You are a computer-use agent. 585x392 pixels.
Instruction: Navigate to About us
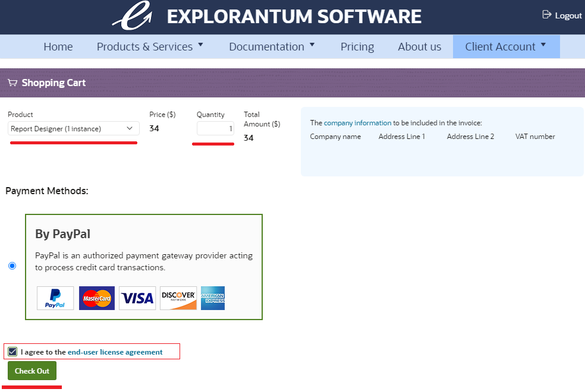tap(420, 47)
